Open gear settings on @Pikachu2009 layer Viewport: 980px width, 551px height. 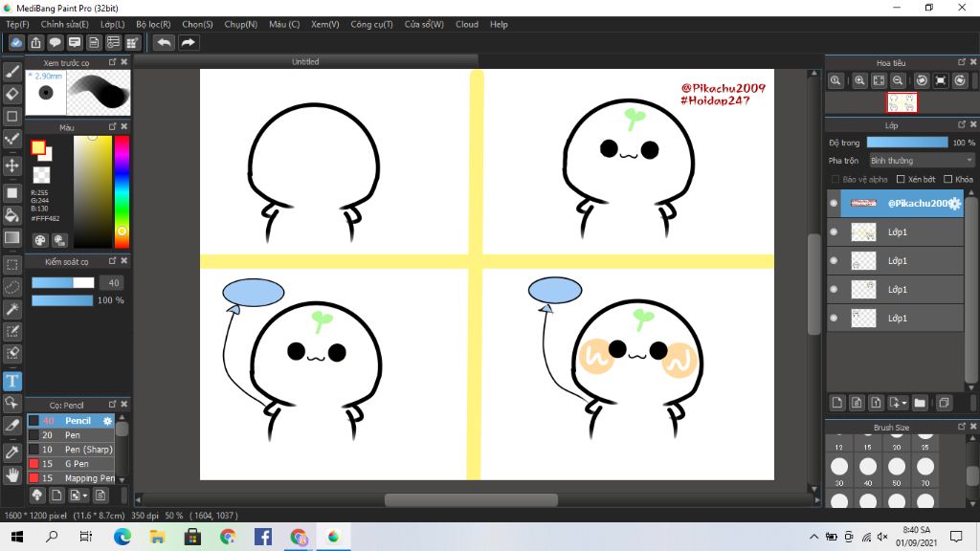956,204
